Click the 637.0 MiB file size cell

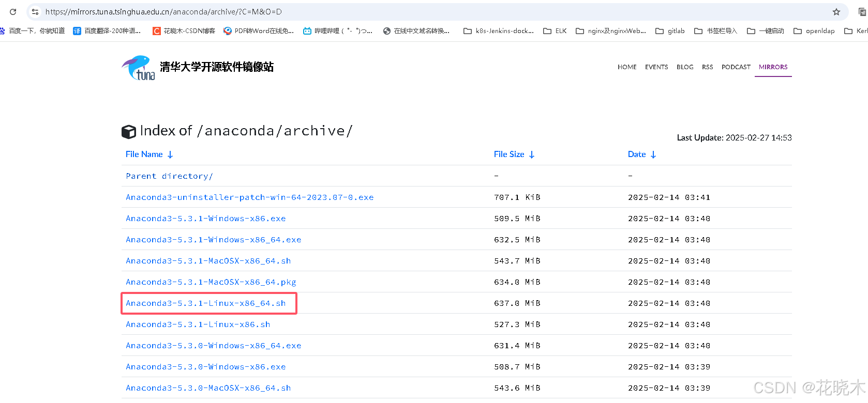coord(517,303)
